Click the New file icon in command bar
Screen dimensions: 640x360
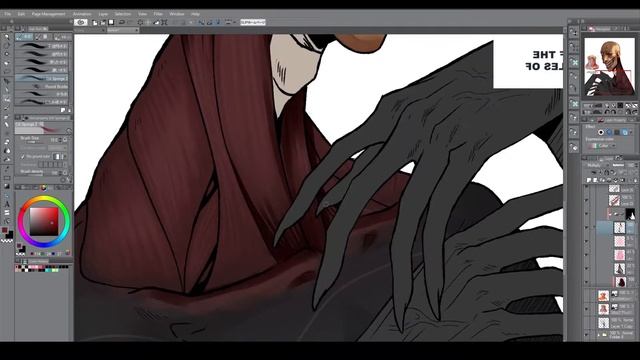[x=95, y=22]
